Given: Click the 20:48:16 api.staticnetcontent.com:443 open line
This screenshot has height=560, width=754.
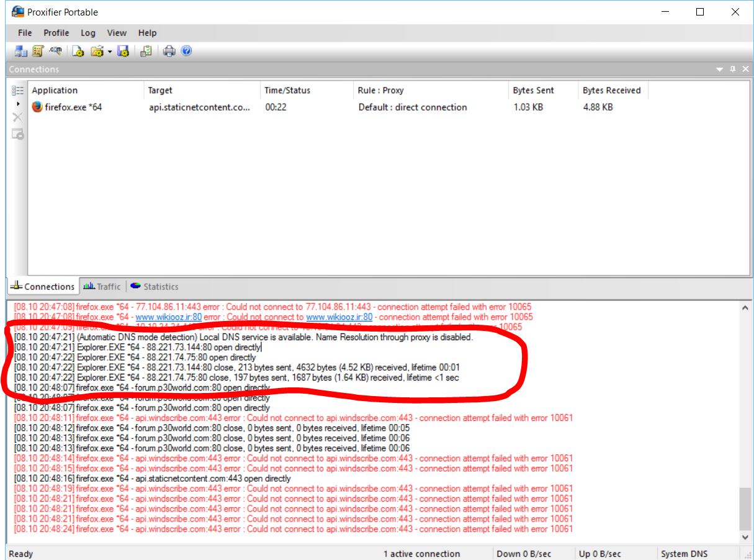Looking at the screenshot, I should pyautogui.click(x=152, y=479).
